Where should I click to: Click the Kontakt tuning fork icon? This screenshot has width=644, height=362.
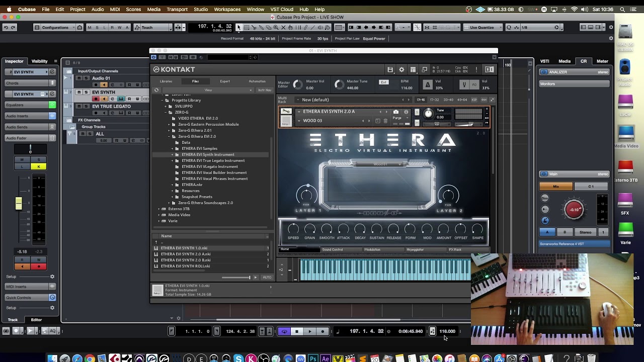[464, 84]
